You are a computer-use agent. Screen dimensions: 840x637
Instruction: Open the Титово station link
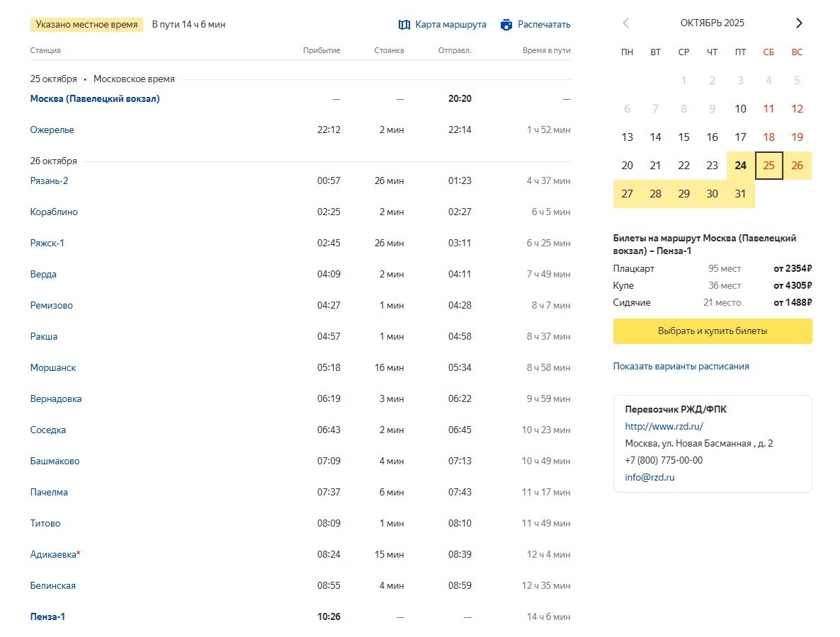click(x=45, y=523)
